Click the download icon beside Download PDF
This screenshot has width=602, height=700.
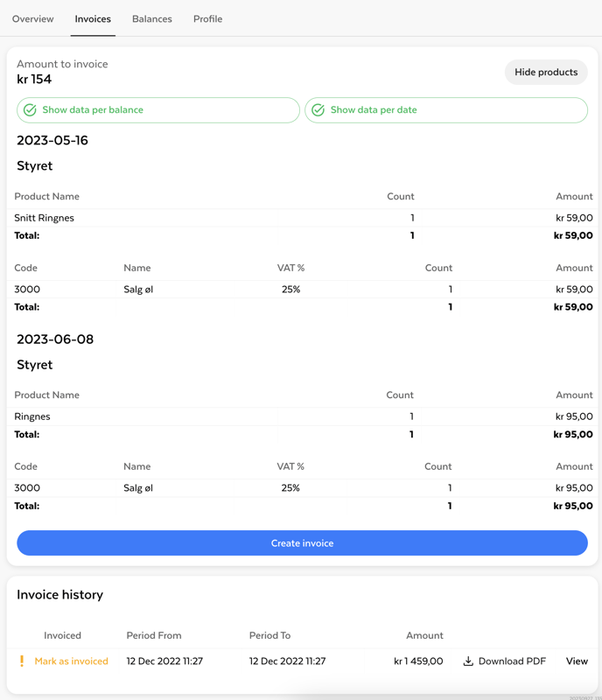coord(468,661)
